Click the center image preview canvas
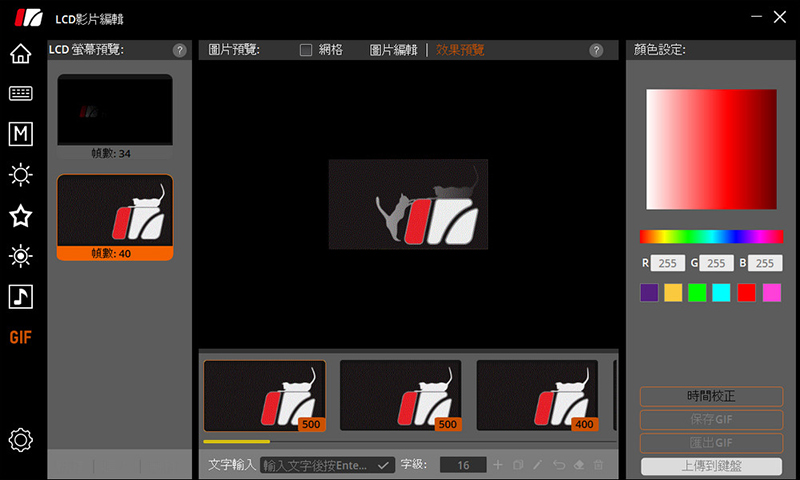The image size is (800, 480). click(408, 204)
